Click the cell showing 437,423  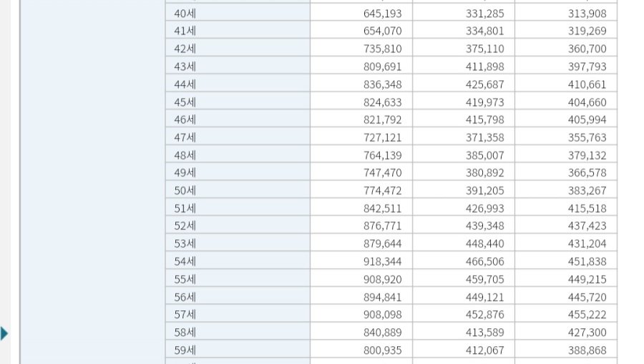(x=587, y=226)
